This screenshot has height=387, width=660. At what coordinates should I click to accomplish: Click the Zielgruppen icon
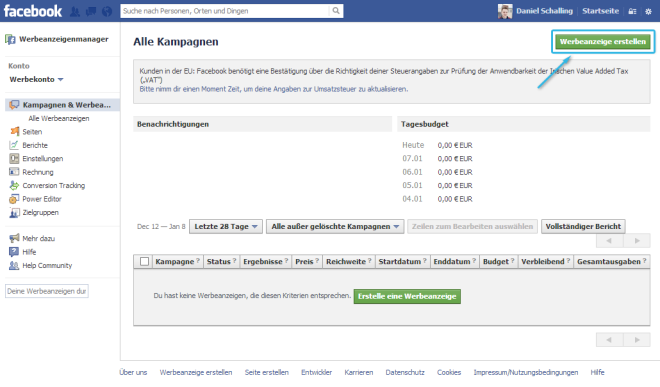click(x=14, y=212)
